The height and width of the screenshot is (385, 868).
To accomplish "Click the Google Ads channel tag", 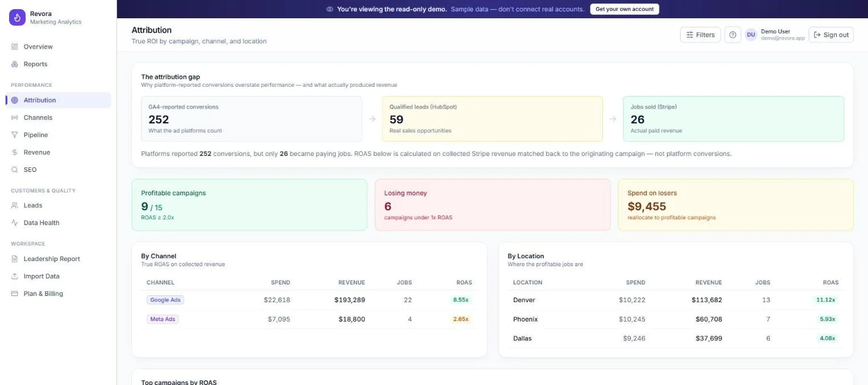I will (165, 300).
